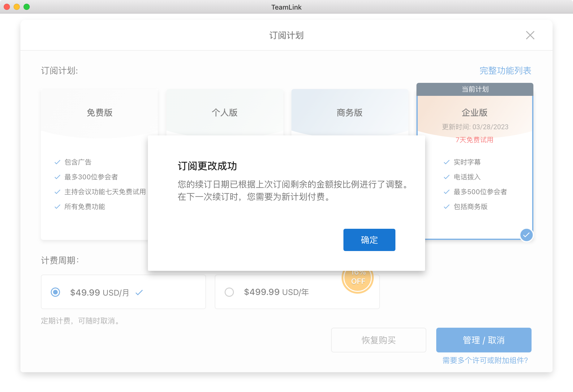573x392 pixels.
Task: Select the 企业版 current plan card
Action: (x=474, y=113)
